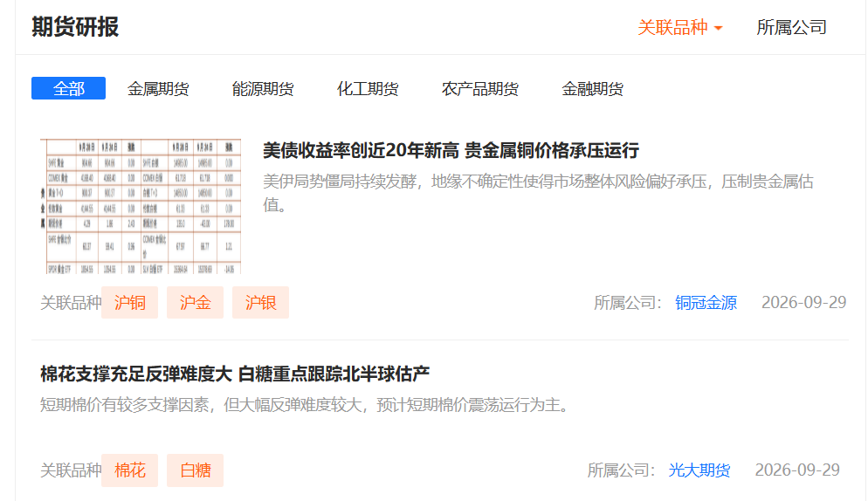
Task: Select the 能源期货 tab
Action: coord(263,88)
